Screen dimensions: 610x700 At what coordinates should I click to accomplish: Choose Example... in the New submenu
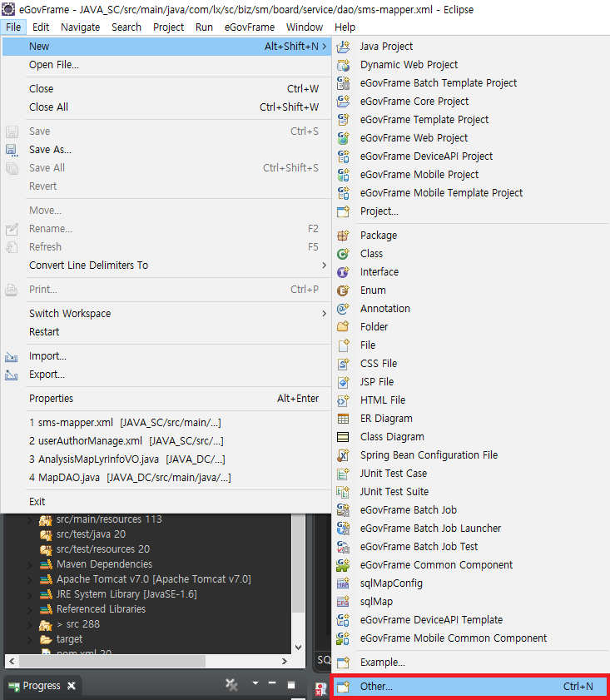(471, 663)
